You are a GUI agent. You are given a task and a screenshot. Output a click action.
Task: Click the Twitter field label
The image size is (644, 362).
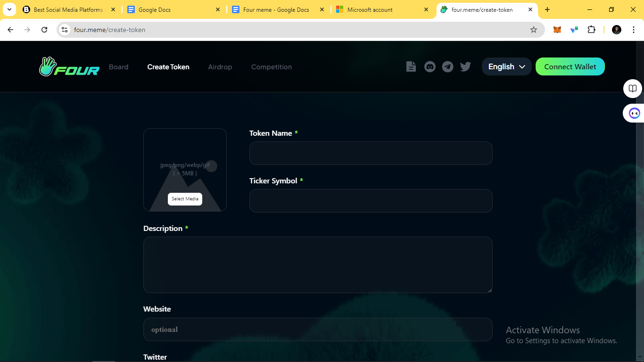click(155, 357)
